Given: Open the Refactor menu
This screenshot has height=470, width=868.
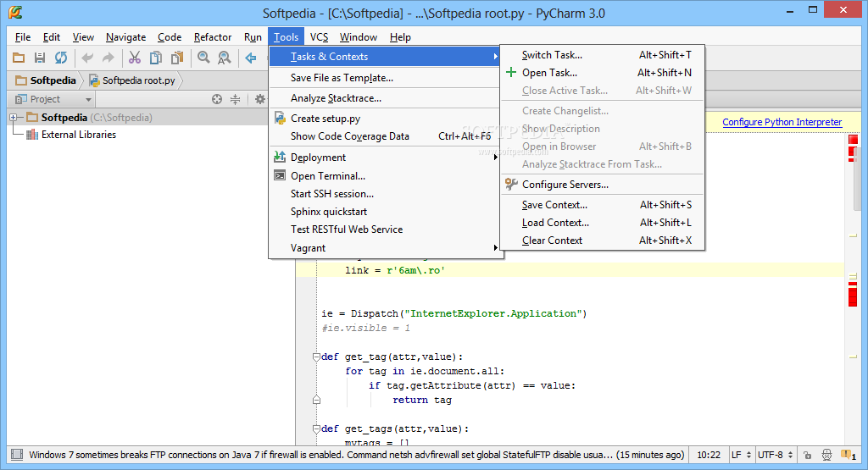Looking at the screenshot, I should click(x=213, y=37).
